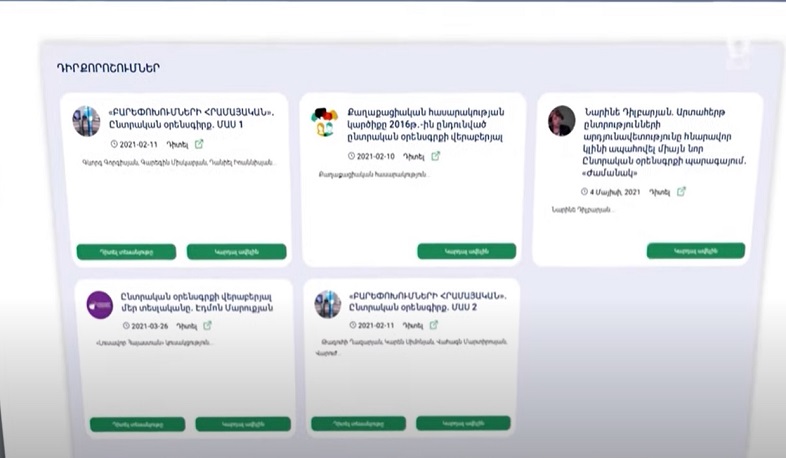Click Կարդալ ավելին on the 2016թ. opinion card
The width and height of the screenshot is (786, 458).
pos(466,251)
